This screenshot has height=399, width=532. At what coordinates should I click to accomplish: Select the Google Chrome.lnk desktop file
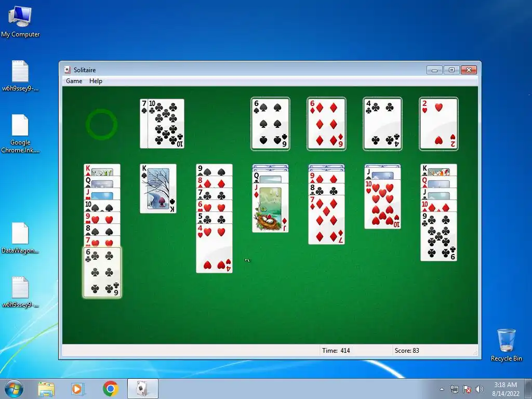point(20,134)
